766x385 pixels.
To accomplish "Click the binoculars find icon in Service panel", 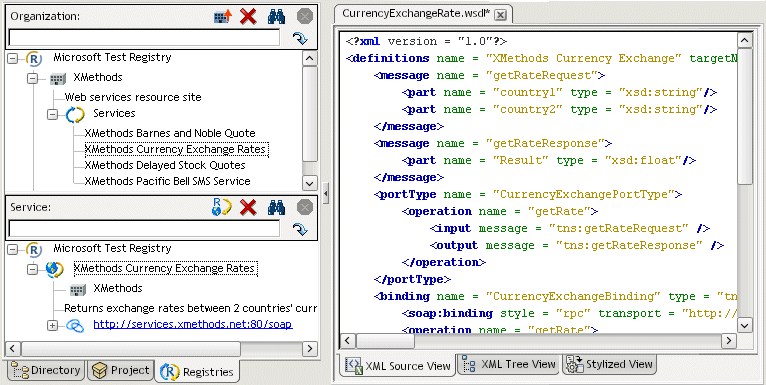I will click(277, 208).
